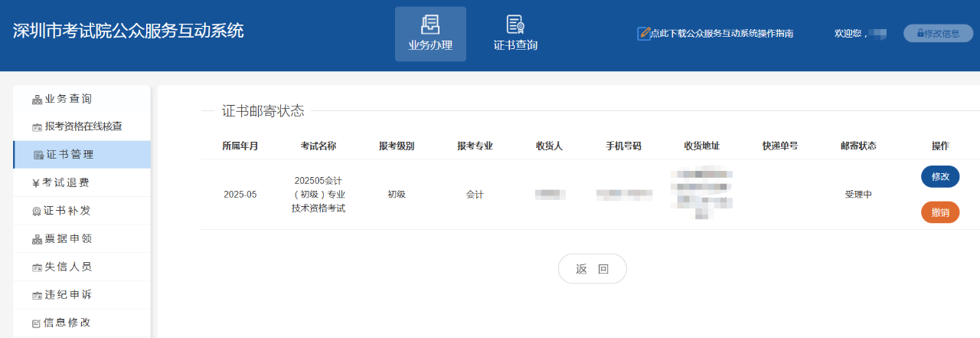Click the 受理中 status cell
The width and height of the screenshot is (980, 338).
tap(857, 195)
